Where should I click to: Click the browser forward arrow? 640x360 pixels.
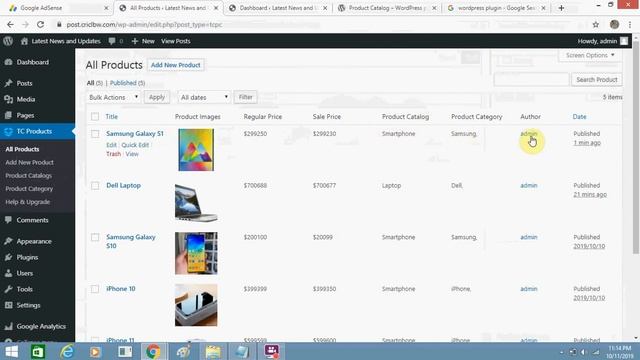tap(25, 24)
